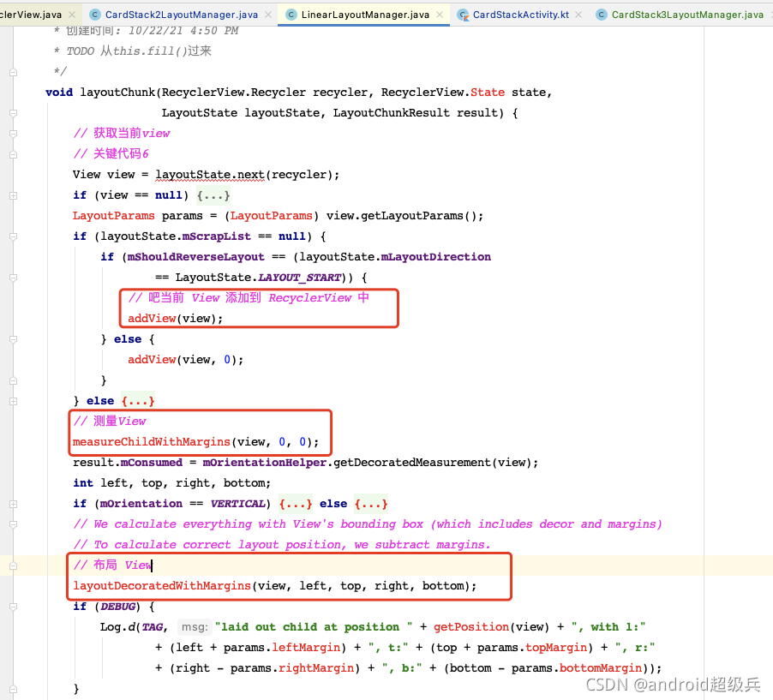Click the layoutChunk method name
Viewport: 773px width, 700px height.
[117, 93]
